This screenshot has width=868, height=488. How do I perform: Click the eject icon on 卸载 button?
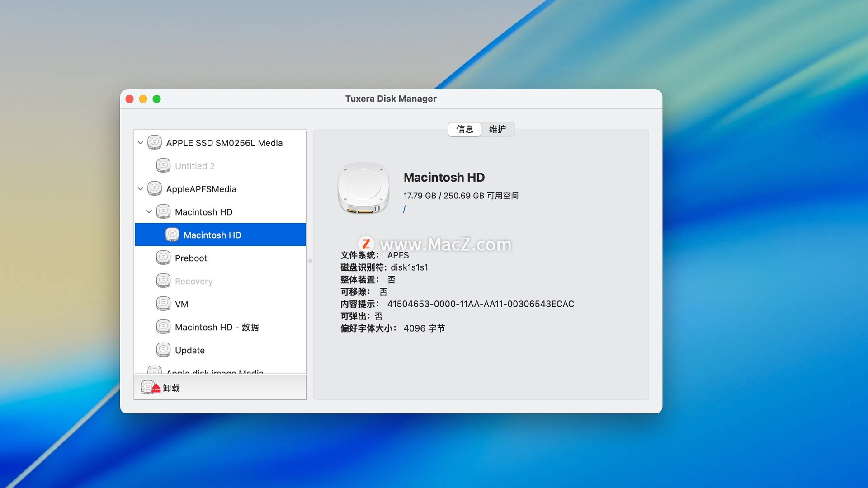[151, 388]
